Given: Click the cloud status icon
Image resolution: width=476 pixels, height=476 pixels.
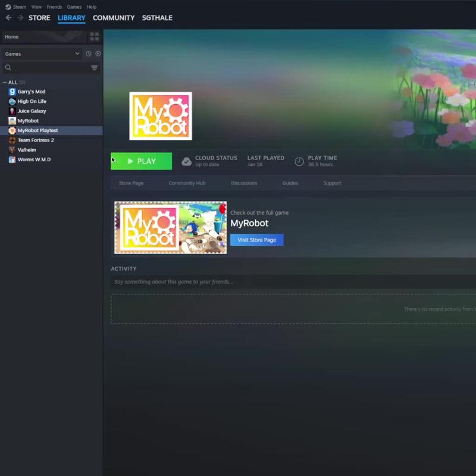Looking at the screenshot, I should (x=186, y=161).
